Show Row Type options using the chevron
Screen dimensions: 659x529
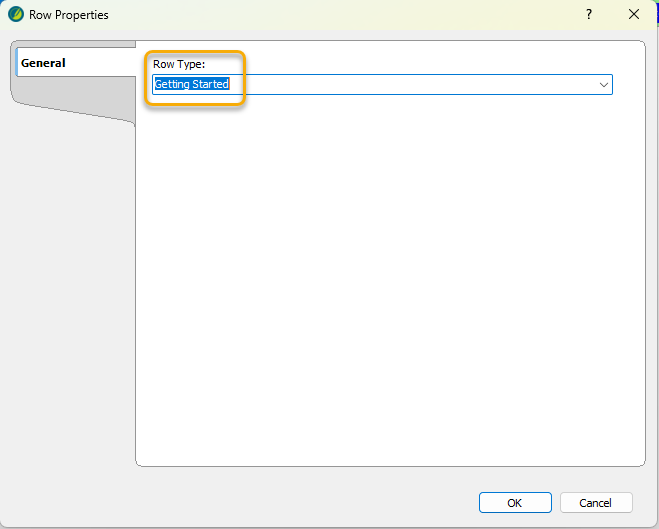point(604,85)
